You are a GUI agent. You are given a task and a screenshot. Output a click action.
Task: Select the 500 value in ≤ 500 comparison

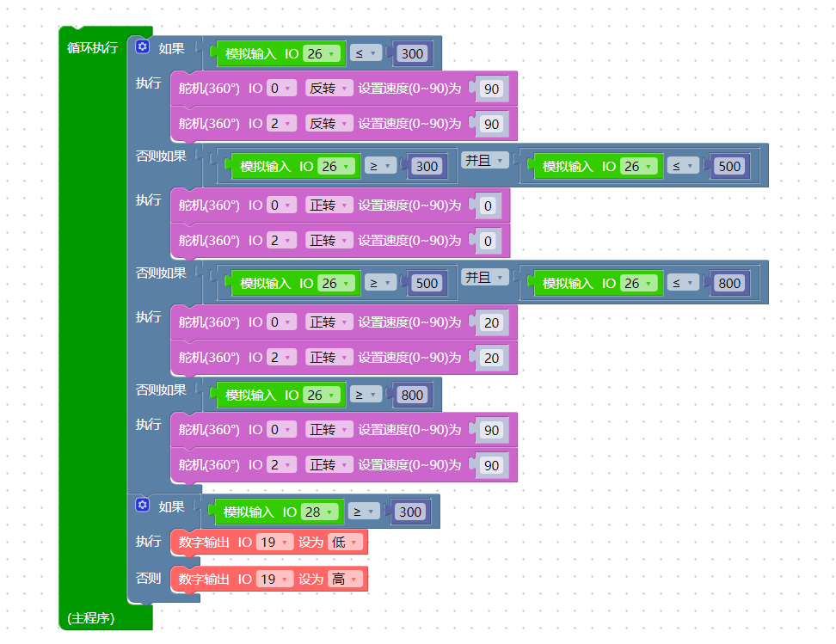(x=729, y=166)
